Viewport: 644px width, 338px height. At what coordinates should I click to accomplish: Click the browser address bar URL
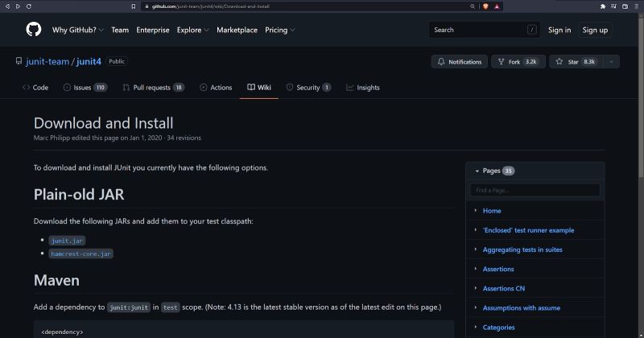211,6
